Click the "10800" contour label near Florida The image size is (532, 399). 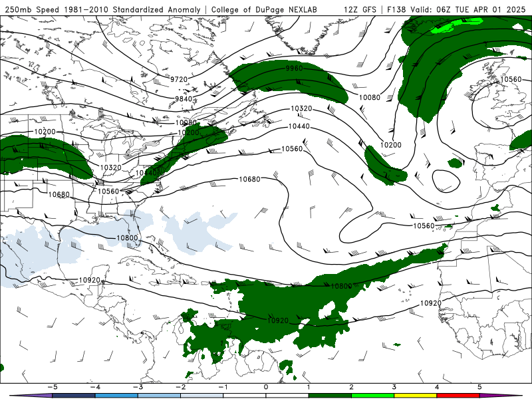click(127, 238)
